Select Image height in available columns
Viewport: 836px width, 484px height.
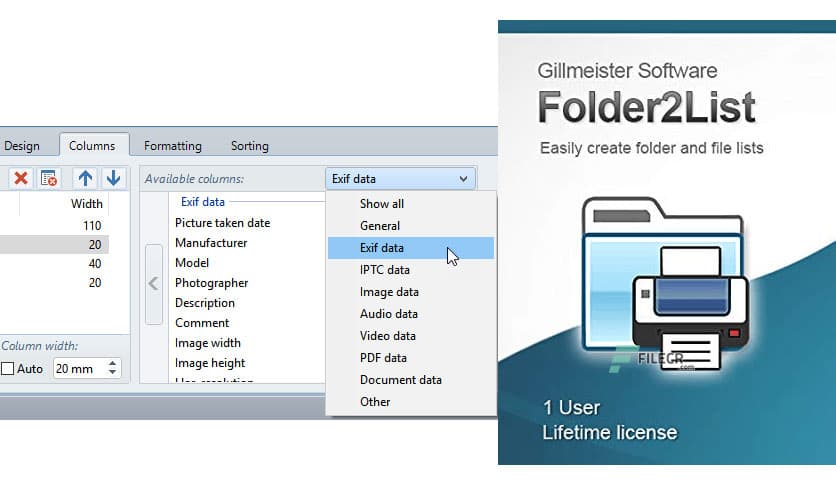click(x=210, y=363)
